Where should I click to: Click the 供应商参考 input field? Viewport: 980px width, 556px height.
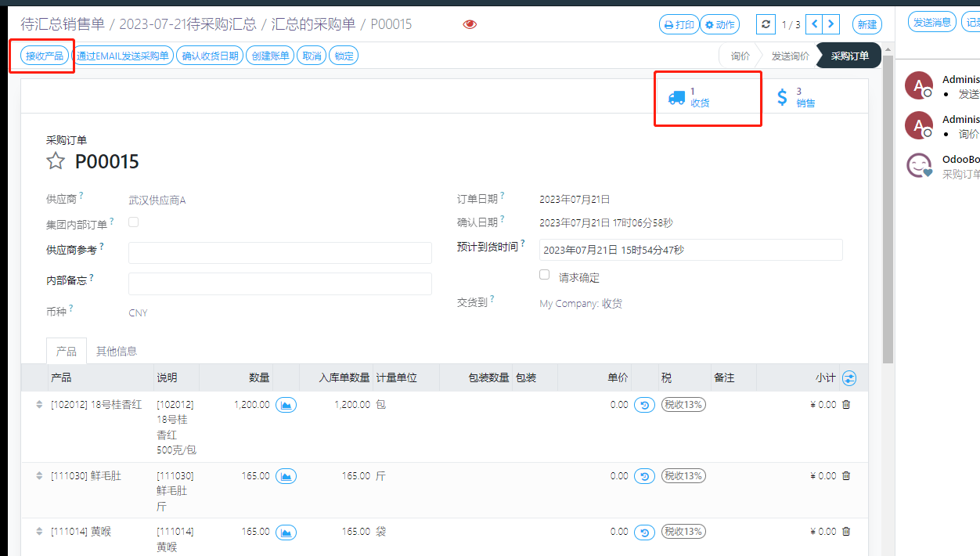(279, 253)
